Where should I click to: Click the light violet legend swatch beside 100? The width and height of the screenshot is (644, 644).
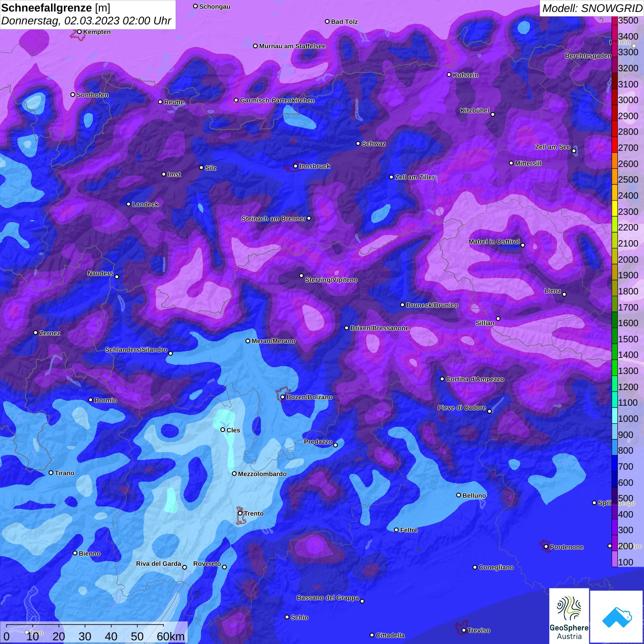pos(614,559)
